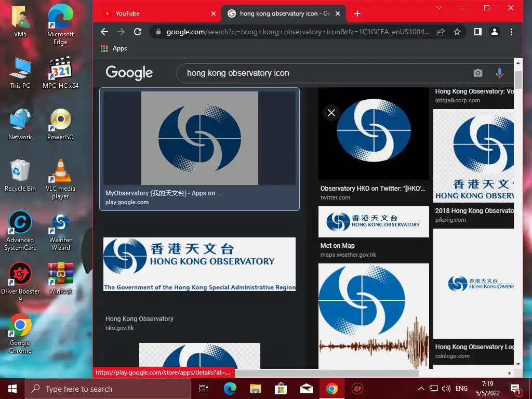Click the horizontal scrollbar thumb
This screenshot has width=532, height=399.
327,373
